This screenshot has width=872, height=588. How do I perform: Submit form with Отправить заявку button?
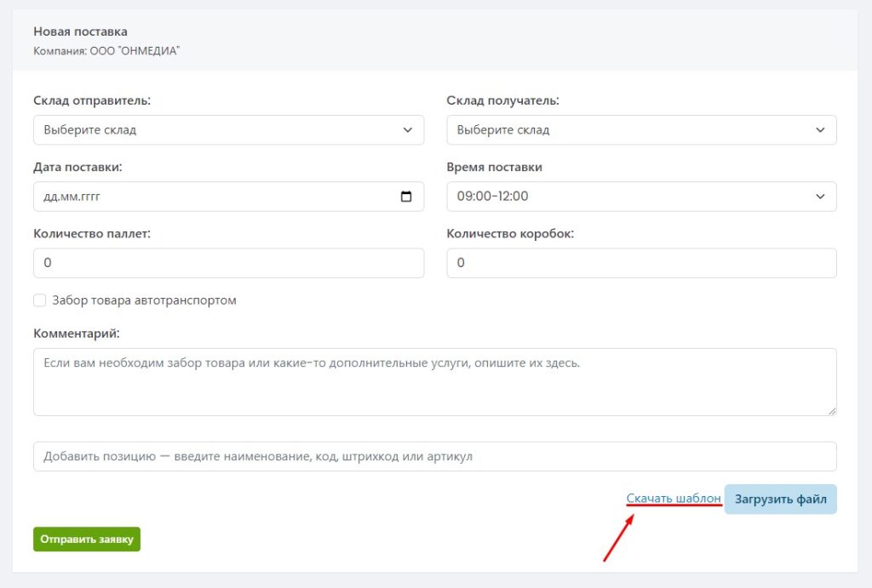87,539
